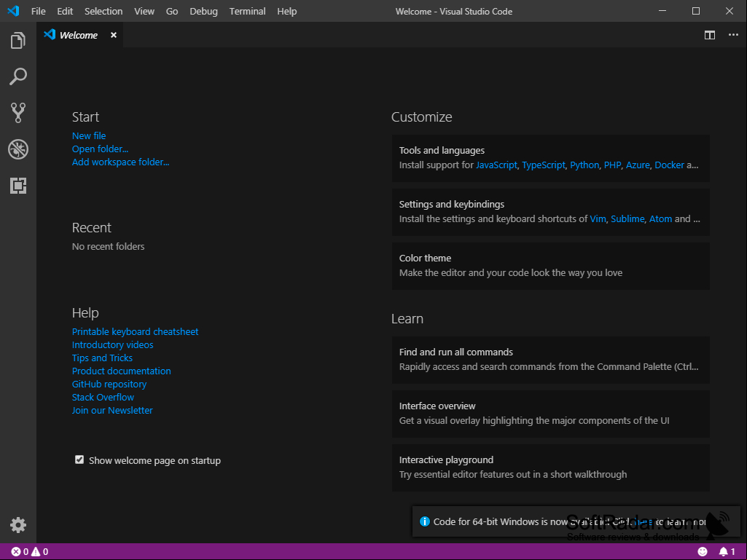Open the GitHub repository link
This screenshot has height=560, width=747.
coord(109,384)
